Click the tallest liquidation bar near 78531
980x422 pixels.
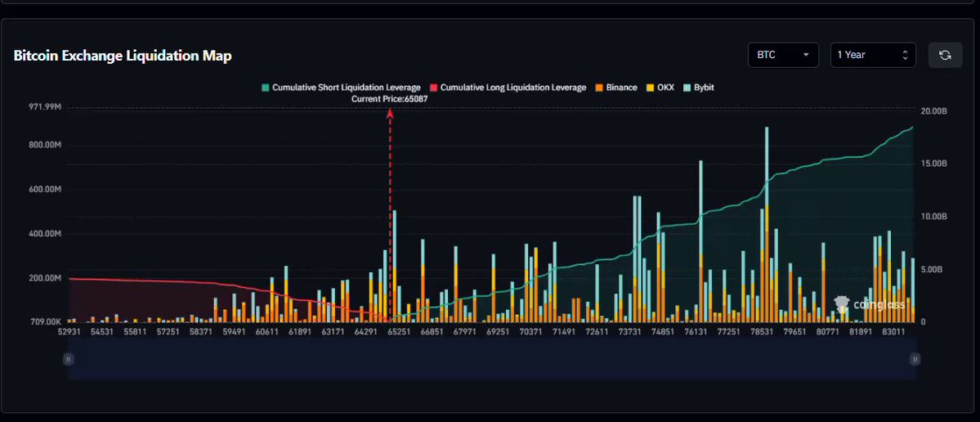coord(766,224)
